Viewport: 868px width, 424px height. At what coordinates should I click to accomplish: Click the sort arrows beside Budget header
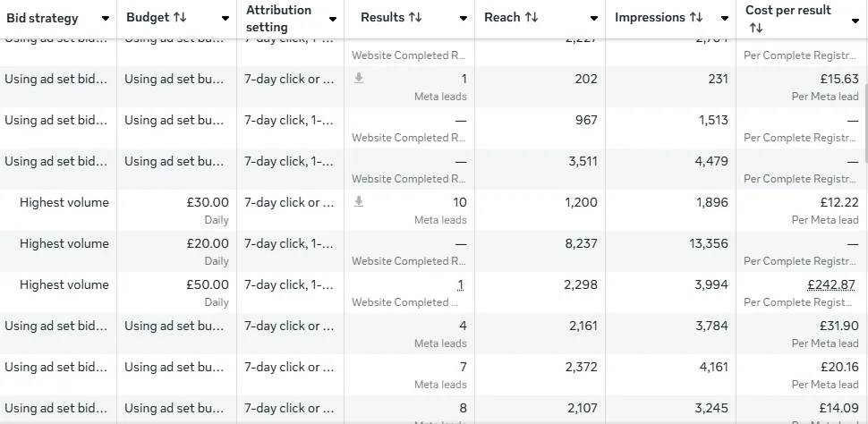tap(180, 18)
